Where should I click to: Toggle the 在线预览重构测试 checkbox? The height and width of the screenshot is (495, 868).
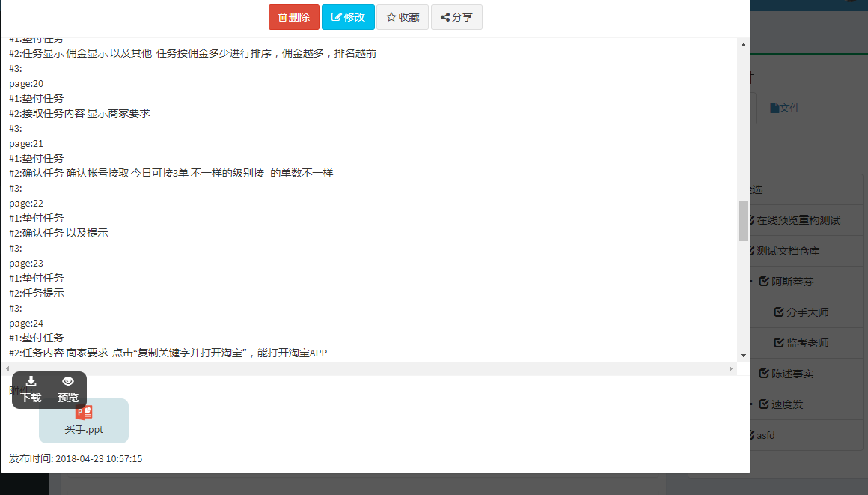click(x=751, y=220)
